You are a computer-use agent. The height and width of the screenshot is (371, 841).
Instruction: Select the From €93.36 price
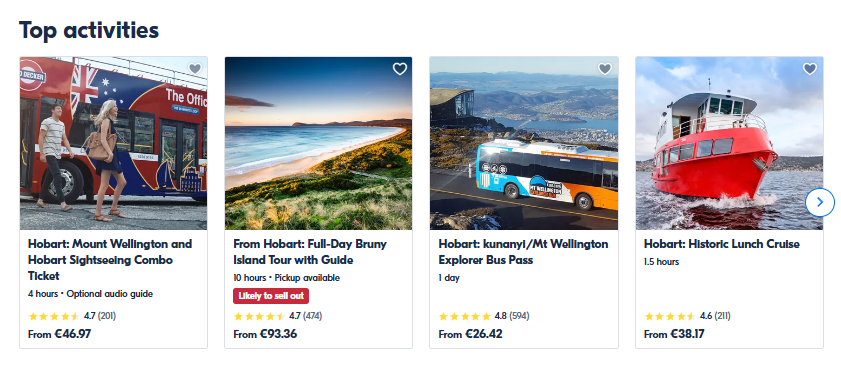coord(265,334)
